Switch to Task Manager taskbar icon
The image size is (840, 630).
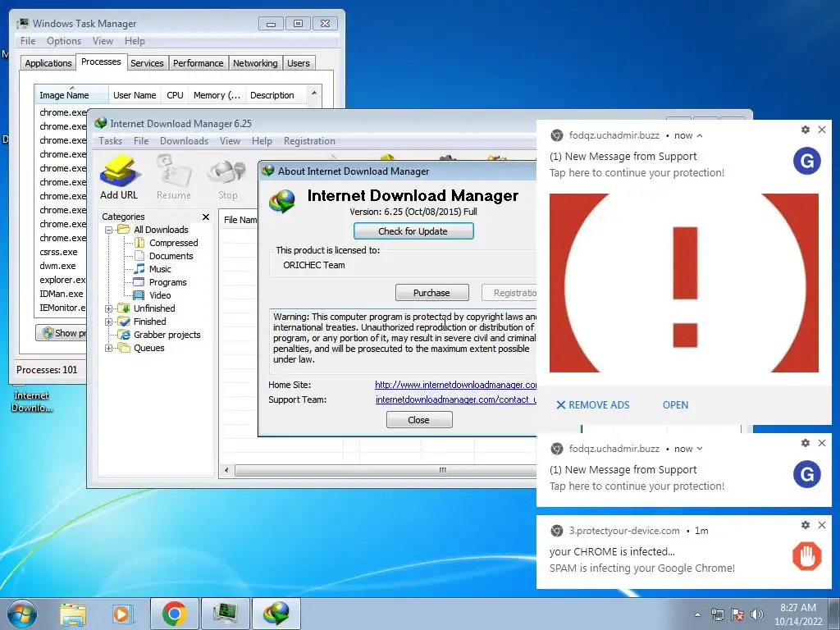tap(225, 614)
